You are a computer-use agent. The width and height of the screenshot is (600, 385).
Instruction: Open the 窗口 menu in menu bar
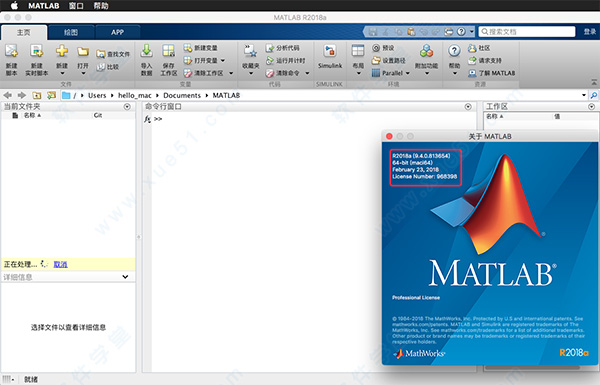pos(76,5)
